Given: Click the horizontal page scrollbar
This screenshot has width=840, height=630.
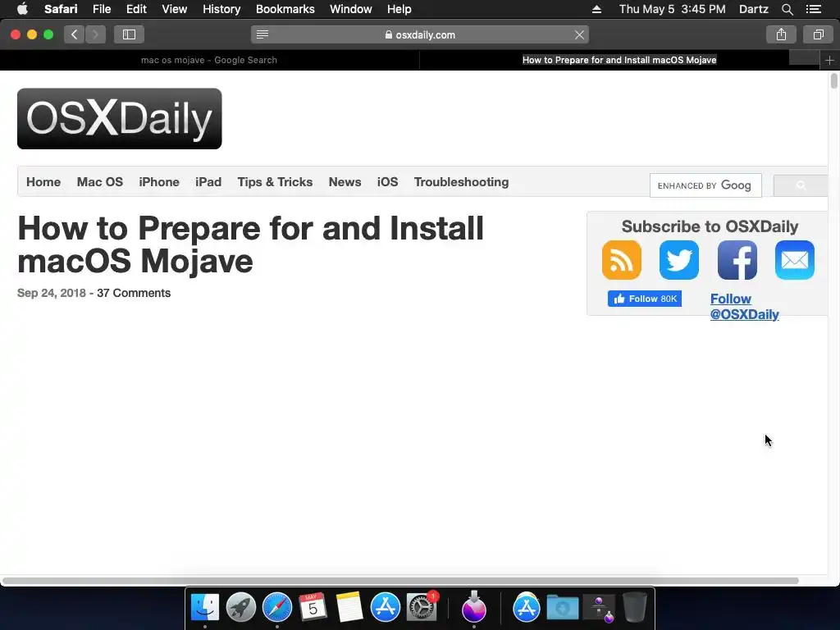Looking at the screenshot, I should [x=400, y=581].
